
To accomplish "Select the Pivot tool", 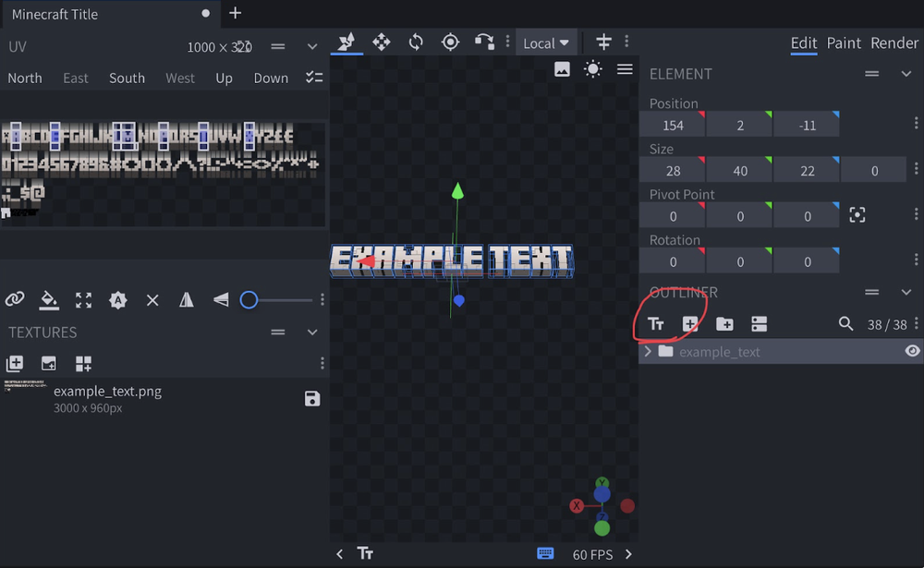I will click(x=450, y=42).
